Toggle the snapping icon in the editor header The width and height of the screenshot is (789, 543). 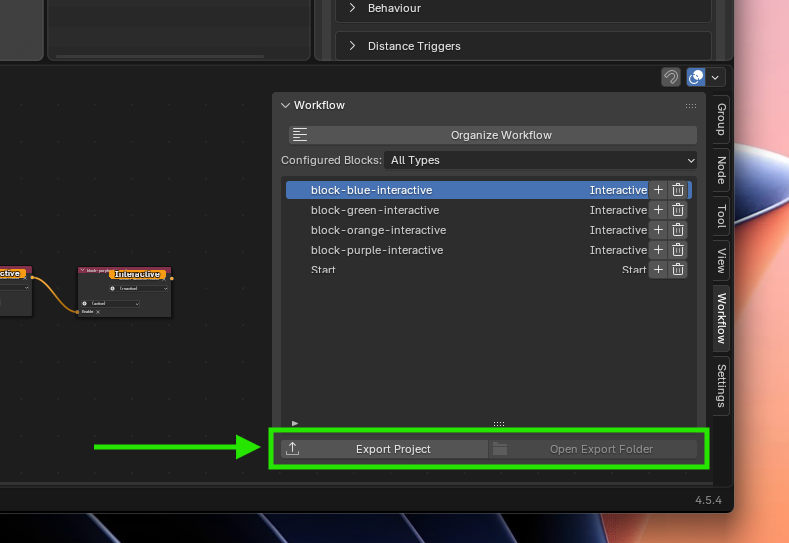click(671, 77)
